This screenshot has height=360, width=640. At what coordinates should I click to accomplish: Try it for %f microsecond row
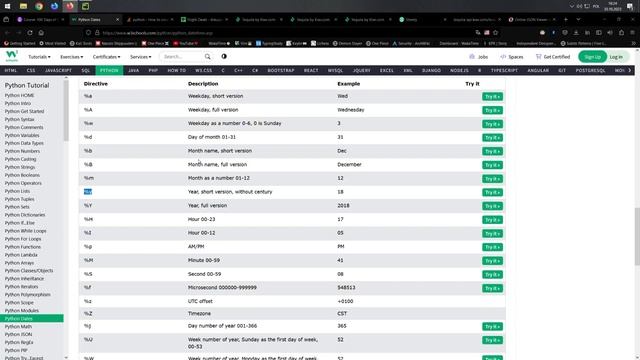coord(492,288)
